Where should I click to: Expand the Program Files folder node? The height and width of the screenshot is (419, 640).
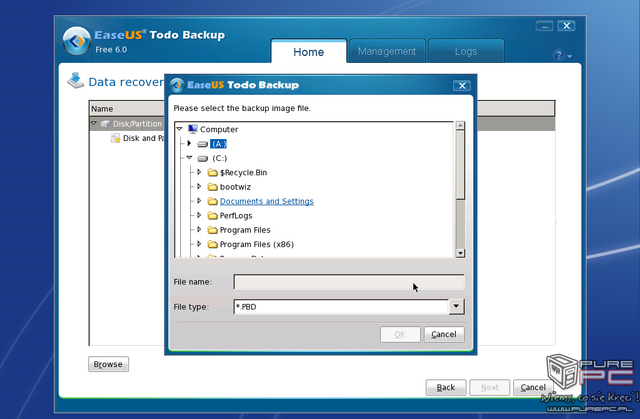tap(199, 229)
